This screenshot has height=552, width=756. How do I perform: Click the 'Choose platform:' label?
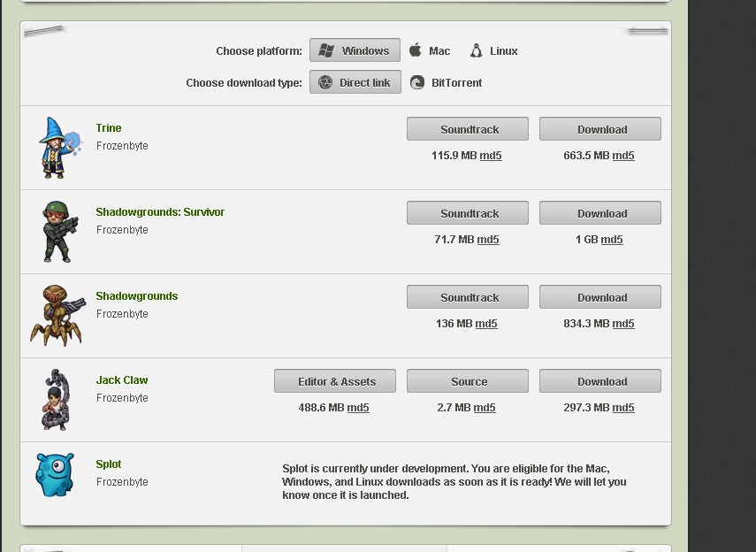[x=259, y=50]
